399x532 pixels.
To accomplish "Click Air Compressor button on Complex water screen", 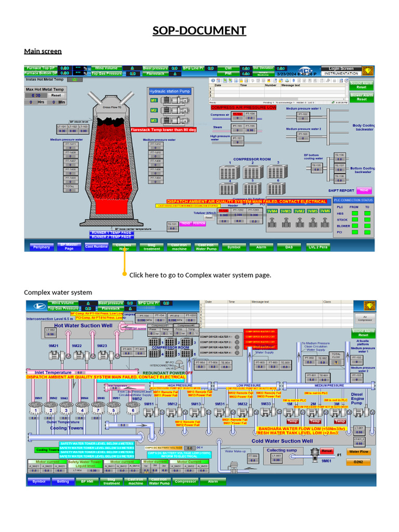I will tap(365, 318).
